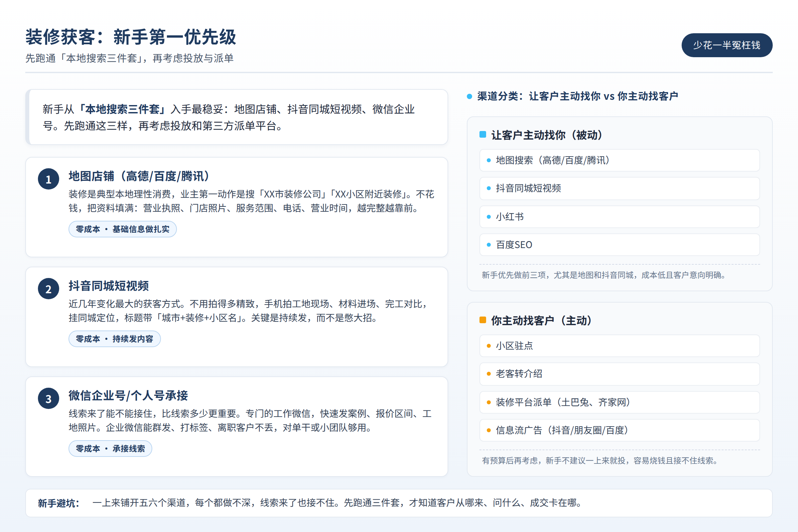Click the blue bullet next to 小红书
Viewport: 798px width, 532px height.
click(488, 216)
